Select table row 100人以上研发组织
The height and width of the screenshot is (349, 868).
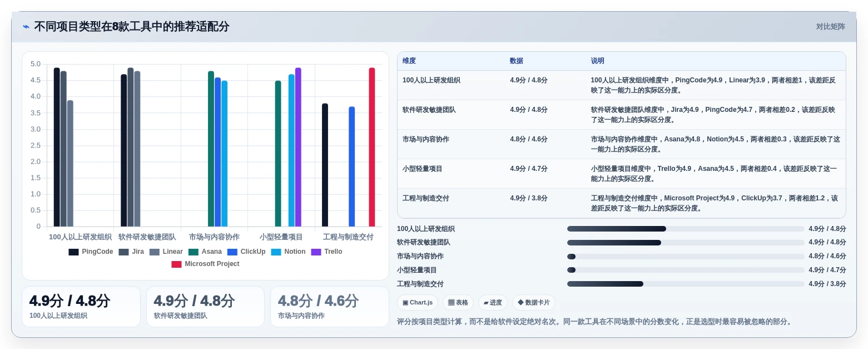tap(622, 85)
